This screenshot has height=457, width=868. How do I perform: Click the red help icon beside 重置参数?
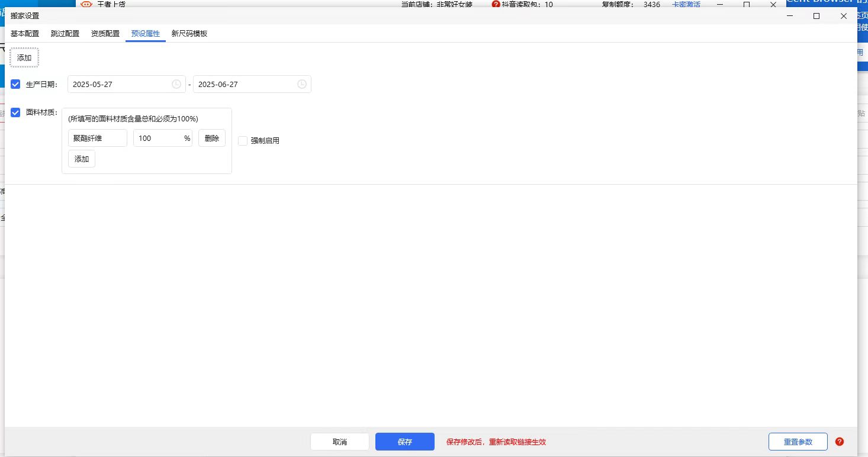tap(839, 442)
